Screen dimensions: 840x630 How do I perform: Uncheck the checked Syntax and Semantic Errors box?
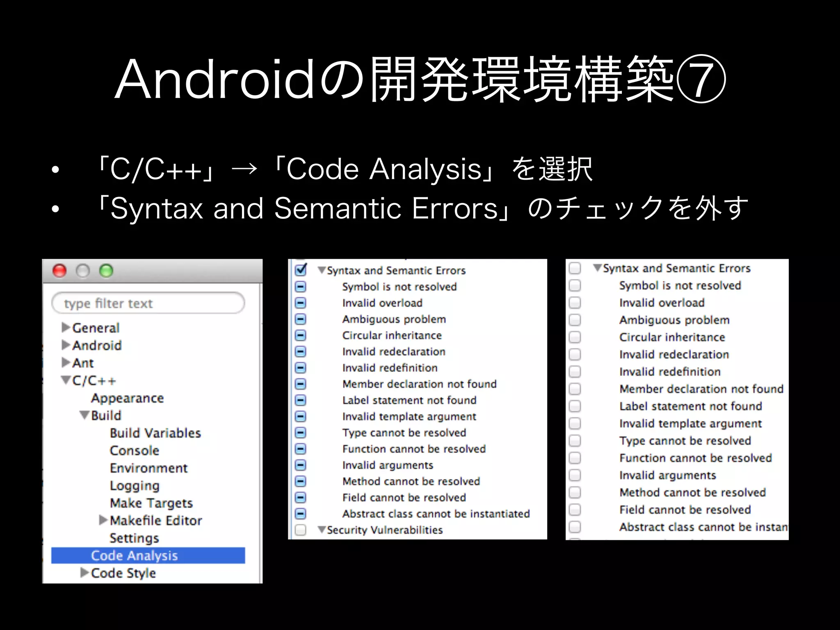(x=301, y=270)
